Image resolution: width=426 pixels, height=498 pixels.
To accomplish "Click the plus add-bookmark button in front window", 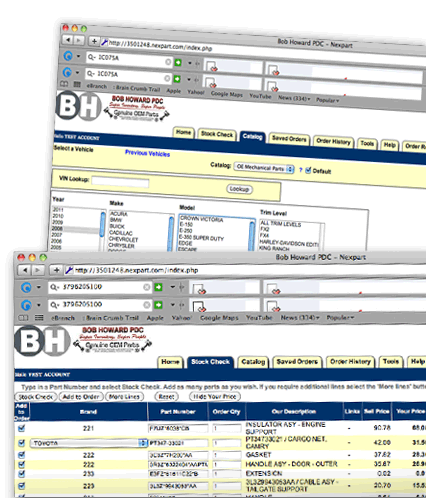I will 56,270.
